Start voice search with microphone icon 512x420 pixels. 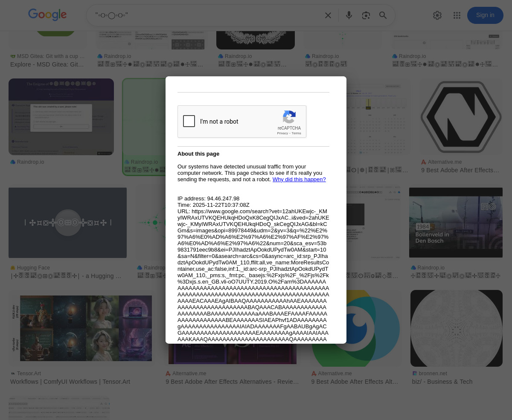[x=349, y=16]
